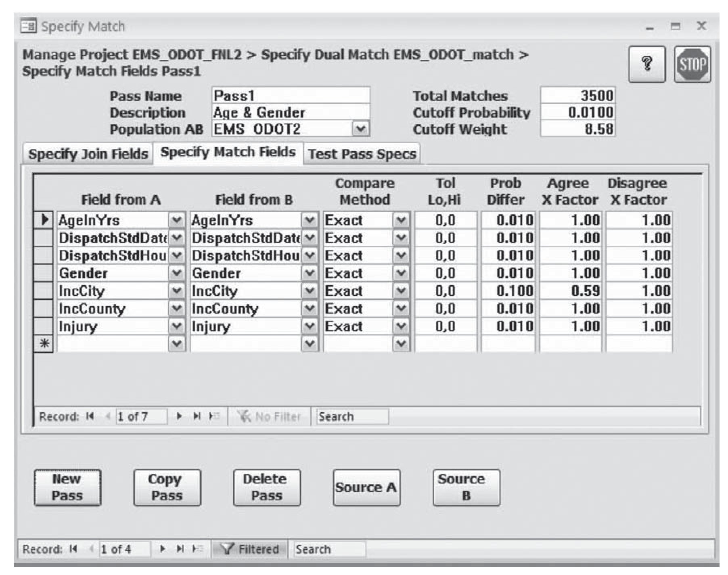Jump to last record in match fields navigator
Screen dimensions: 728x575
pos(197,416)
